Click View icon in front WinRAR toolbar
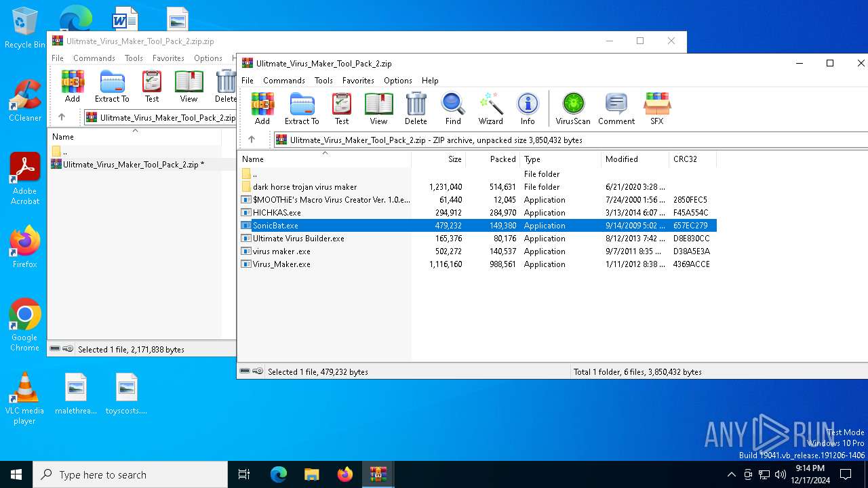 378,108
